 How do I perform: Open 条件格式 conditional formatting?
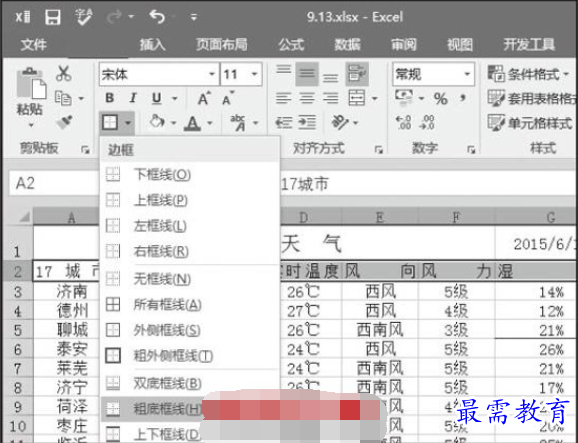click(529, 74)
